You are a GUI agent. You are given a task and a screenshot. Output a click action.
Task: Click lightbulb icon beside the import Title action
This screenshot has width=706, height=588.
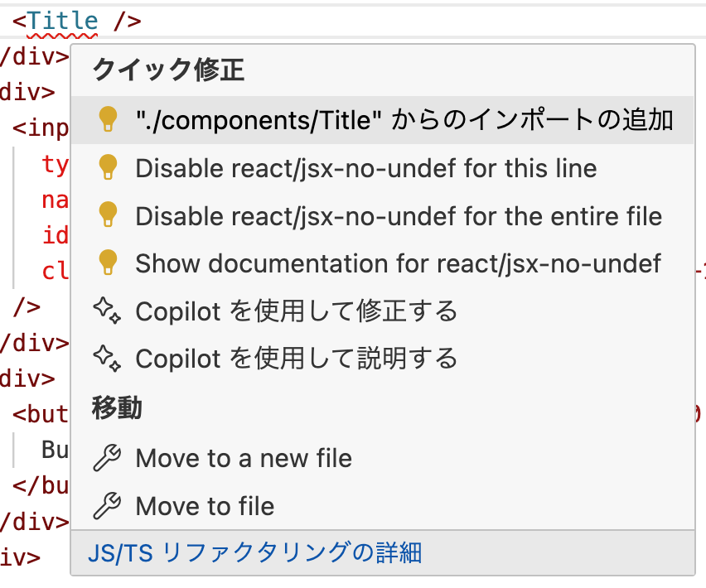click(108, 120)
